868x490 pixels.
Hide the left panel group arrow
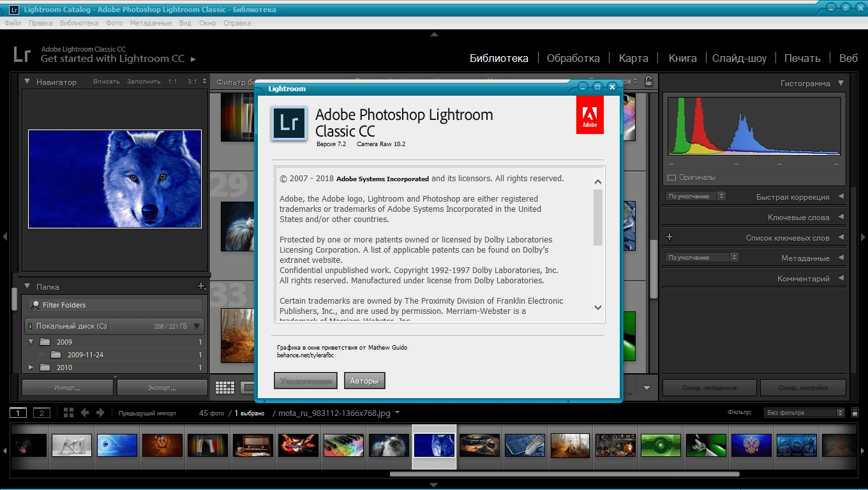point(4,237)
